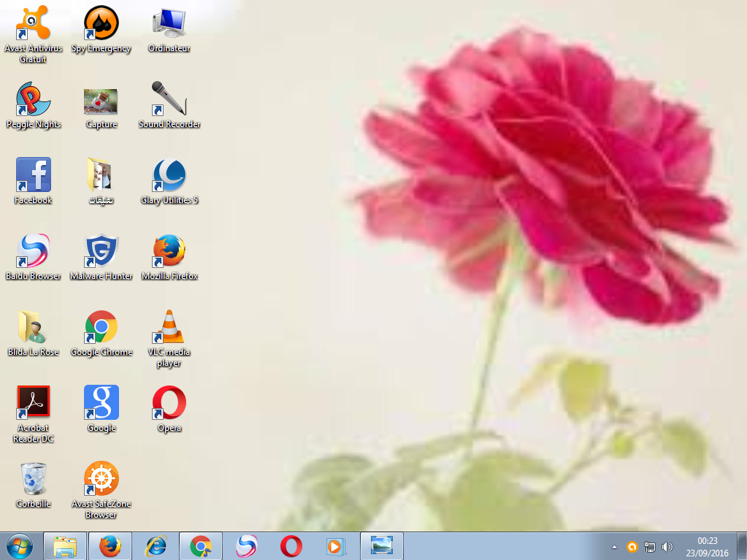Select the Malware Hunter shield icon
Viewport: 747px width, 560px height.
(x=101, y=252)
